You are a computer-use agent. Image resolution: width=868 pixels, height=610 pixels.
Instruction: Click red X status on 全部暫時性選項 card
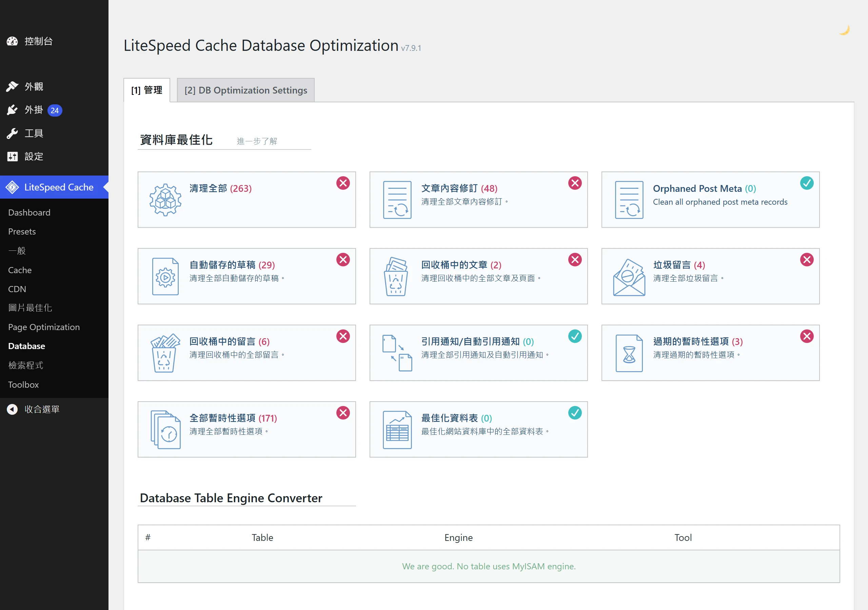point(343,413)
